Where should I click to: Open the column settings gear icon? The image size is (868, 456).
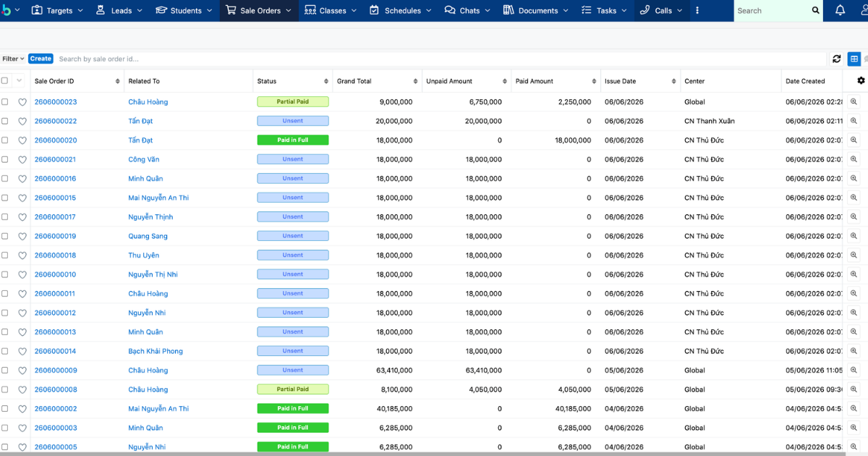[x=861, y=80]
